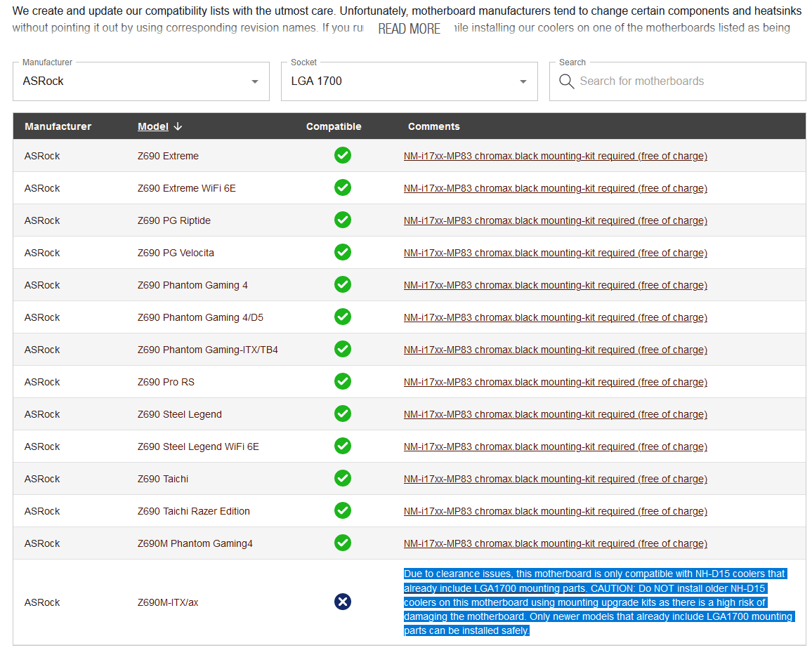Click model name Z690 Phantom Gaming 4/D5

coord(200,317)
